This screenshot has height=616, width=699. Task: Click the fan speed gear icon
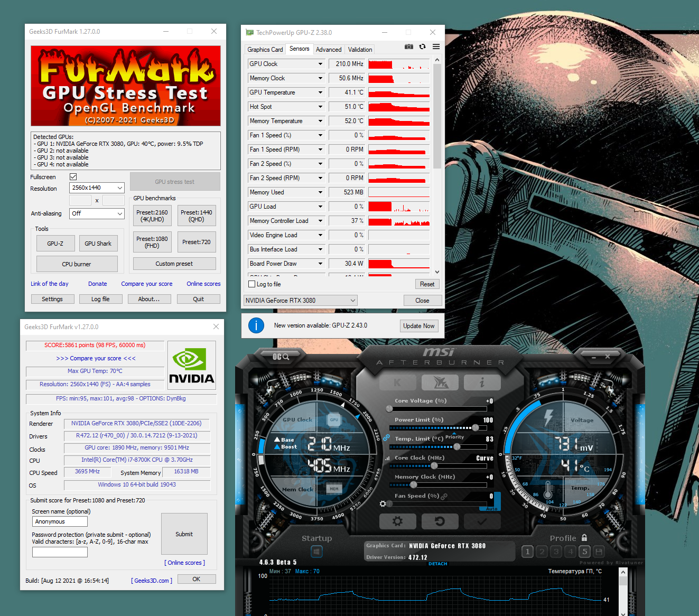click(383, 504)
